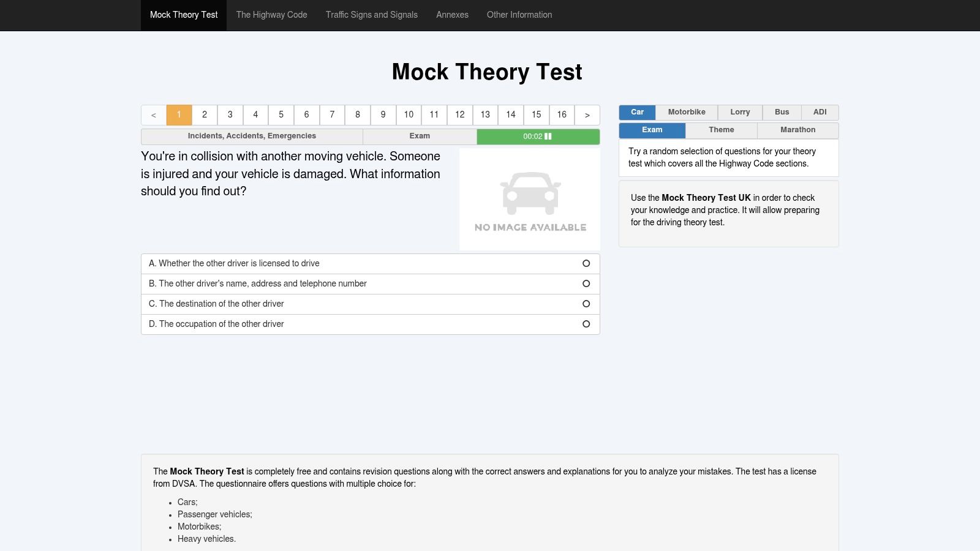Choose radio button for answer B name and address
Screen dimensions: 980x551
click(x=586, y=283)
